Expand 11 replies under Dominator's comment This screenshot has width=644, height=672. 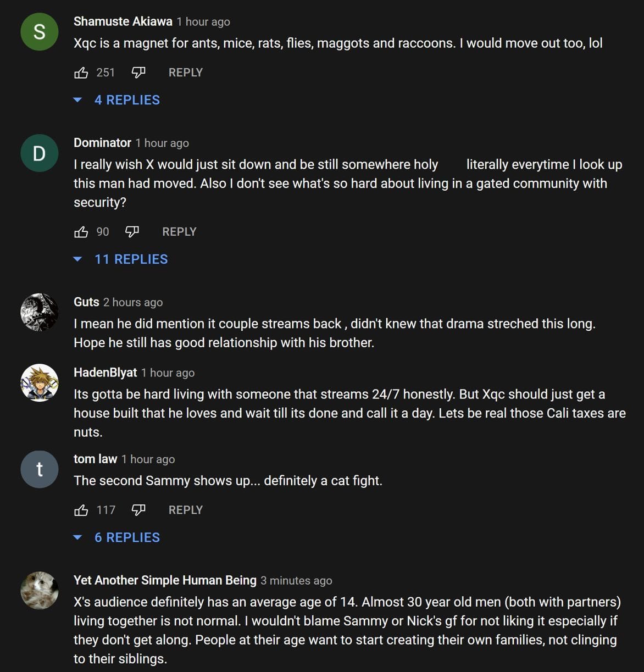click(x=130, y=259)
